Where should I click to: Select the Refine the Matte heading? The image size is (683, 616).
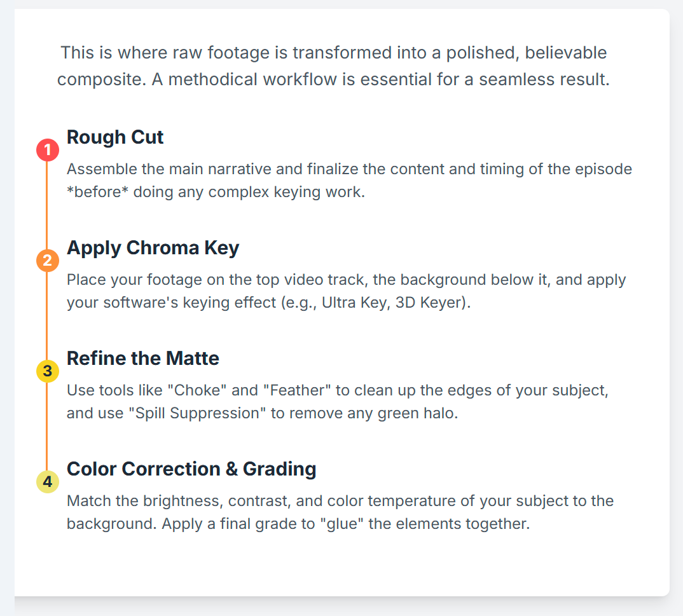[x=143, y=359]
